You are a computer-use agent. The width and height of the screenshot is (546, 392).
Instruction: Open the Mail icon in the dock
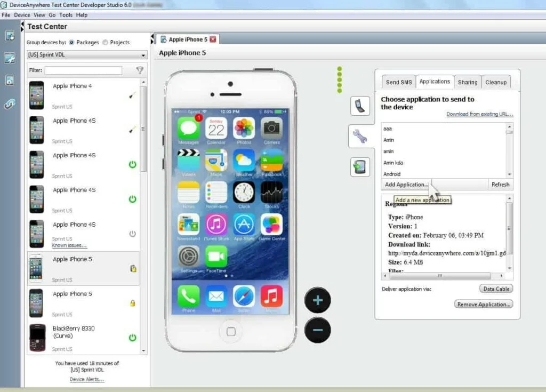[216, 296]
